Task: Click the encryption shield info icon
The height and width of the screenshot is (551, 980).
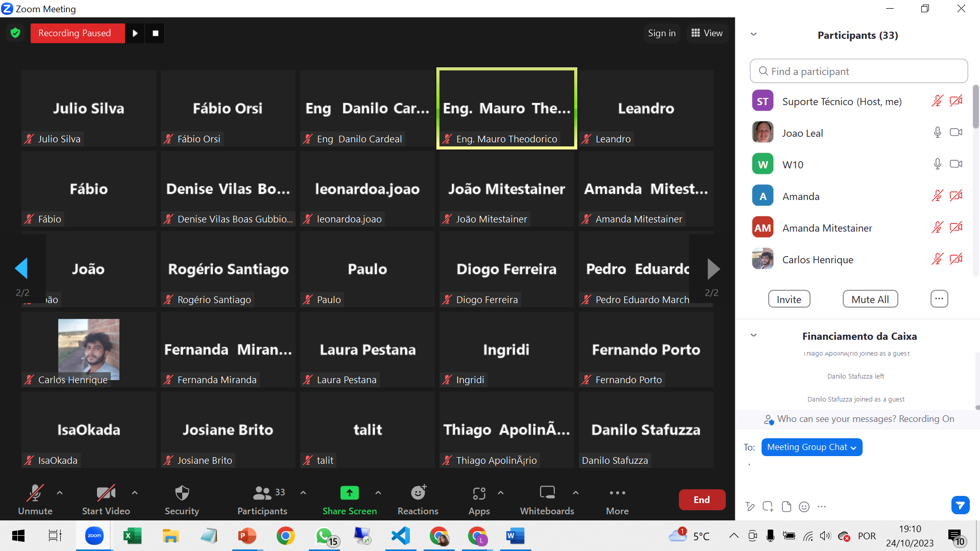Action: (15, 33)
